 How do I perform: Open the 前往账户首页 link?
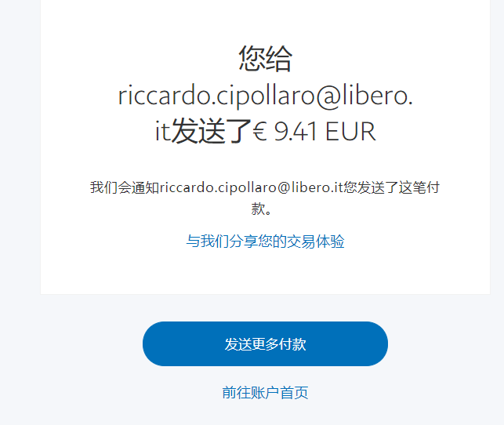tap(265, 393)
